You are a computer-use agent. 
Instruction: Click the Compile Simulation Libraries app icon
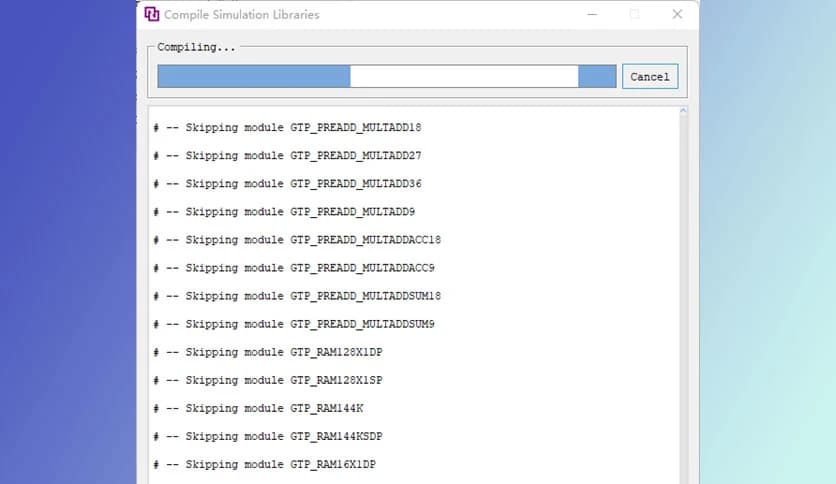pos(151,14)
